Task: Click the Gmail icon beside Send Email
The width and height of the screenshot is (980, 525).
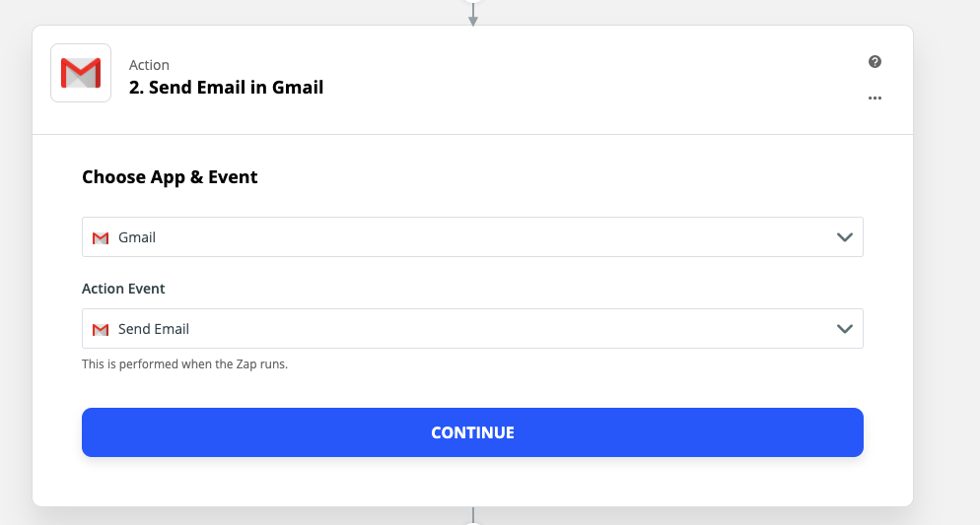Action: click(x=100, y=330)
